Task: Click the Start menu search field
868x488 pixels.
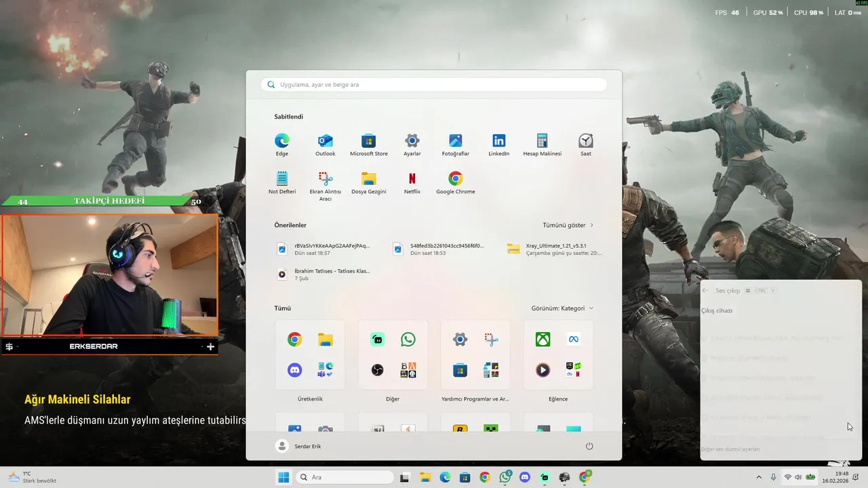Action: coord(434,85)
